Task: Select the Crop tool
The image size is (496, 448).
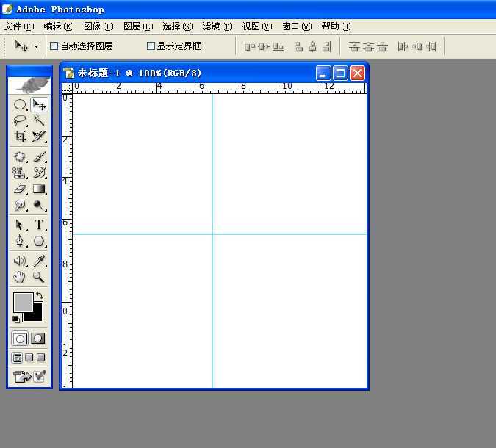Action: coord(21,137)
